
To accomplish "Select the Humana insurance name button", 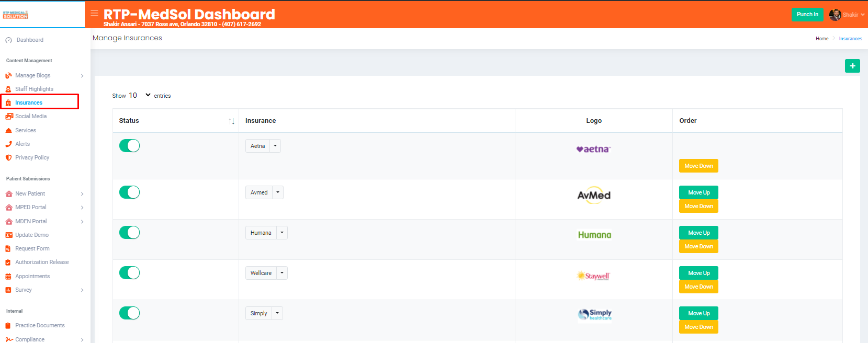I will point(261,233).
